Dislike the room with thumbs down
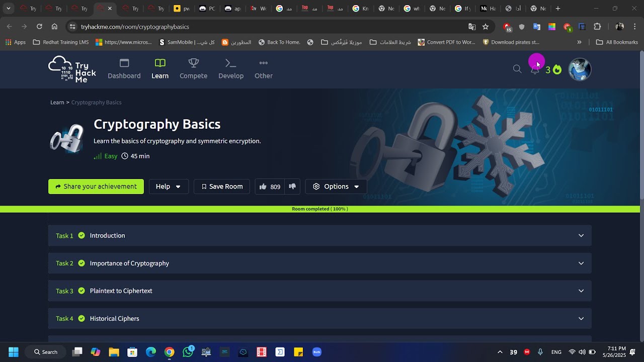The height and width of the screenshot is (362, 644). (292, 187)
